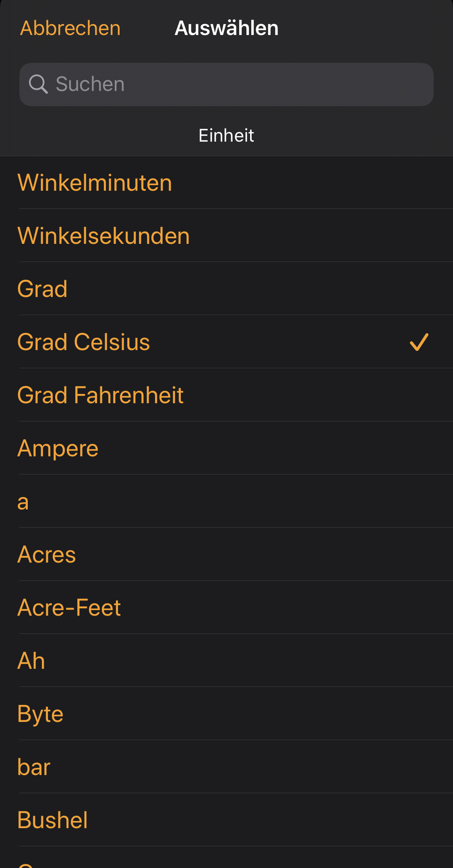Tap the magnifying glass search icon
453x868 pixels.
tap(38, 84)
